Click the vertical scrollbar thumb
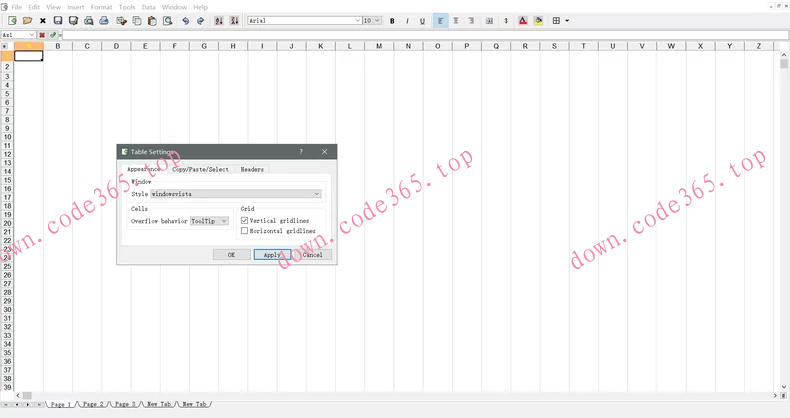This screenshot has width=790, height=418. [x=783, y=63]
